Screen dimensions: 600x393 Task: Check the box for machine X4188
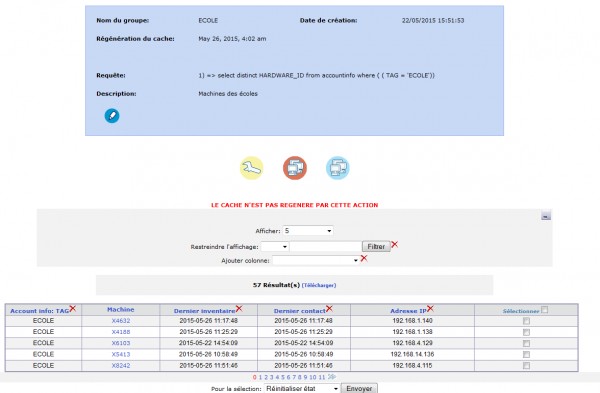pos(527,332)
